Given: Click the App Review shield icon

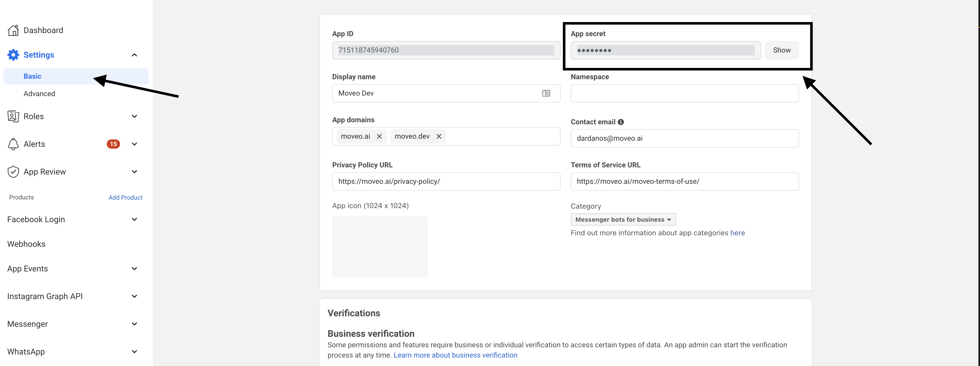Looking at the screenshot, I should point(13,172).
